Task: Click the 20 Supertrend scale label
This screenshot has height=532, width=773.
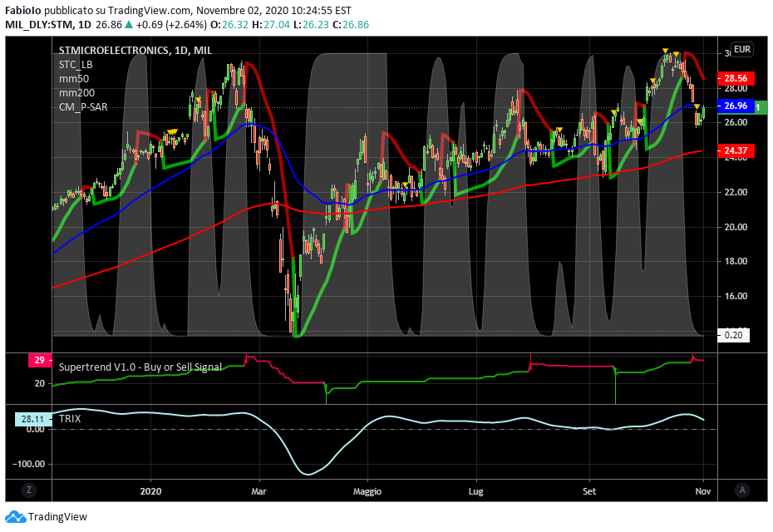Action: [x=39, y=383]
